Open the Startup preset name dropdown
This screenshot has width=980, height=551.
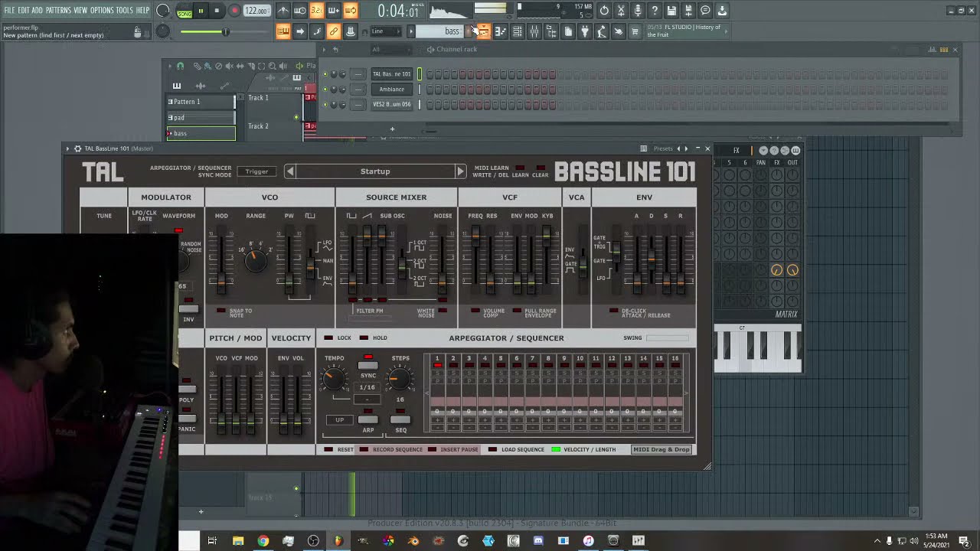pyautogui.click(x=375, y=171)
